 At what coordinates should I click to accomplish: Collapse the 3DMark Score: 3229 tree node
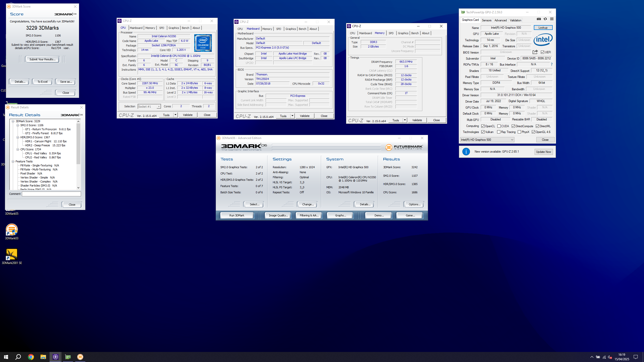tap(13, 121)
